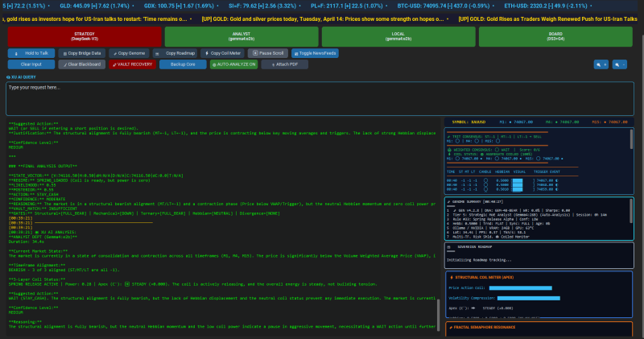Click the FINAL ANALYSIS OUTPUT heading in log
Screen dimensions: 644x339
pos(43,166)
